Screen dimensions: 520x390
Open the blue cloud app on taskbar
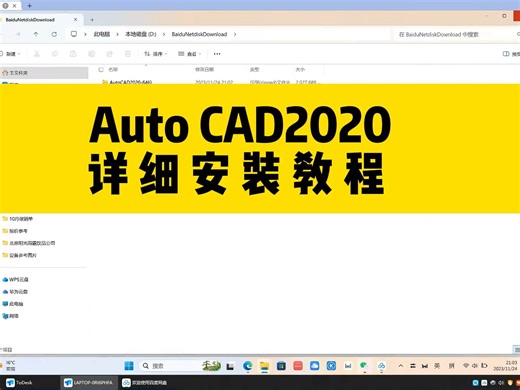pyautogui.click(x=314, y=366)
